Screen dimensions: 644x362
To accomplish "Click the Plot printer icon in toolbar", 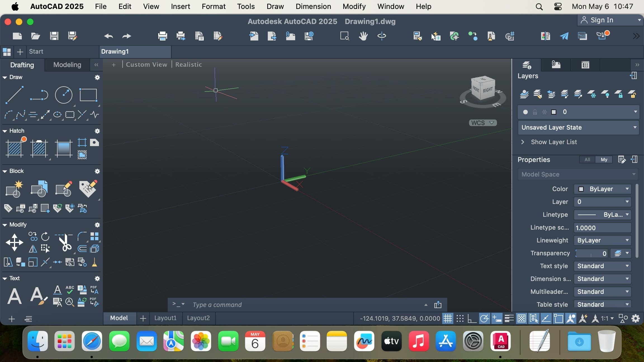I will pyautogui.click(x=162, y=36).
